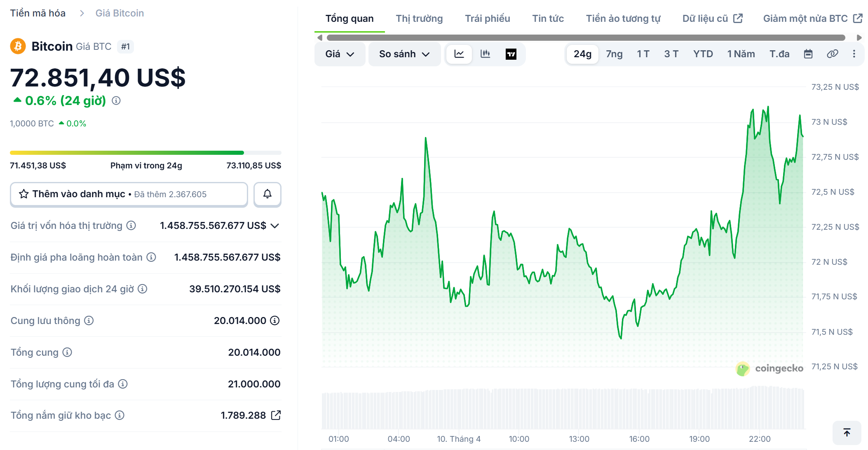Copy the chart share link icon
Viewport: 868px width, 450px height.
[x=832, y=54]
